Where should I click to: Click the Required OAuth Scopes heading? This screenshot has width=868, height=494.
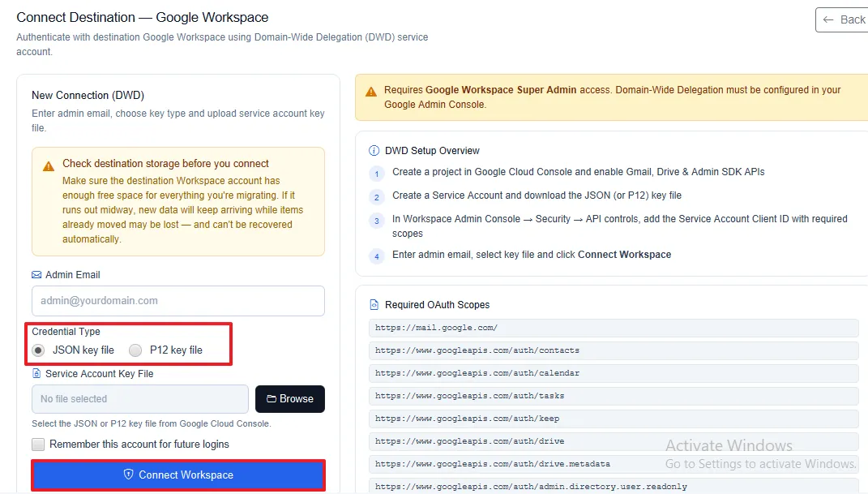[438, 305]
